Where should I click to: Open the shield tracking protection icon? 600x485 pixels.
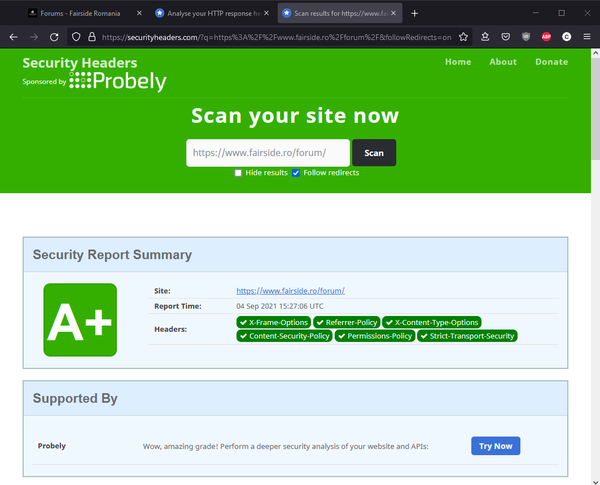[x=76, y=37]
